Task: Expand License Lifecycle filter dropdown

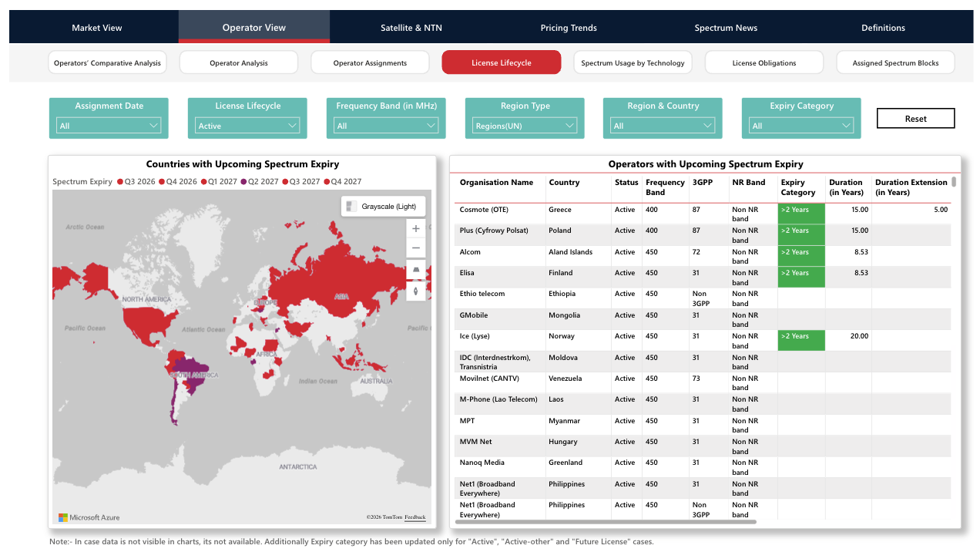Action: [247, 126]
